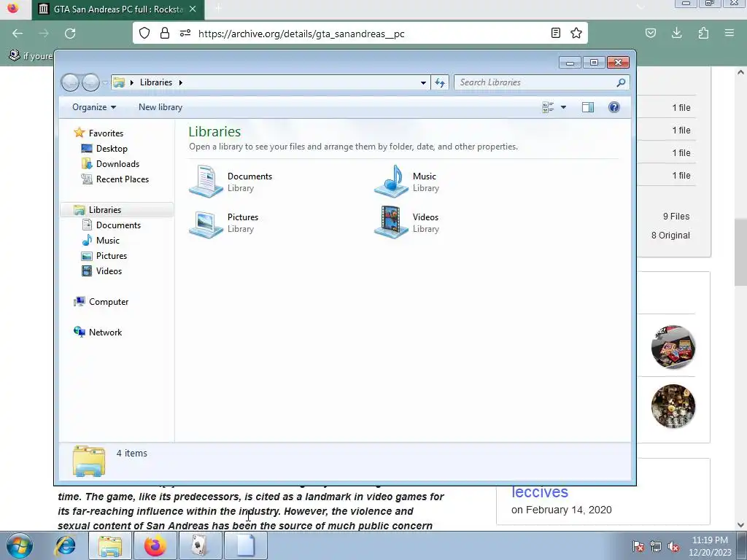Bookmark this page with the star icon
This screenshot has width=747, height=560.
[576, 33]
